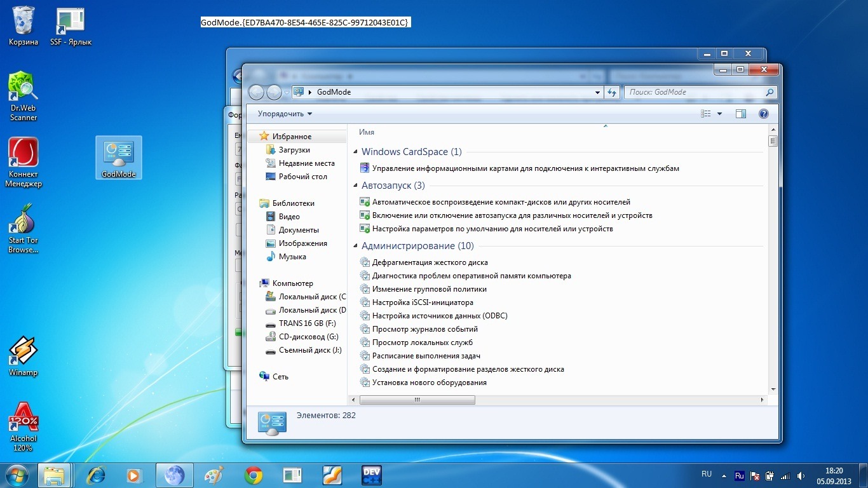Collapse the Администрирование (10) group

355,247
